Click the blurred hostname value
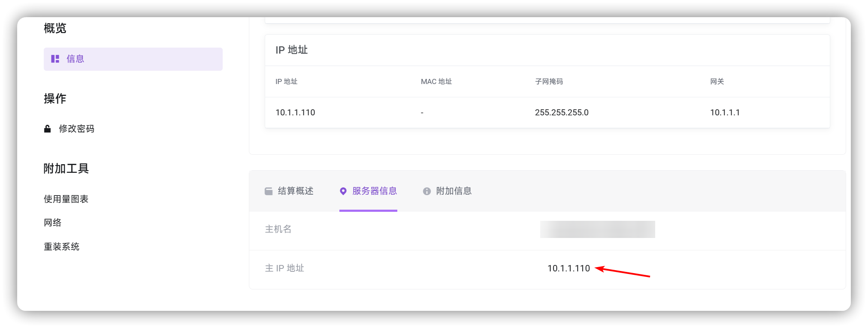This screenshot has height=328, width=868. click(597, 229)
